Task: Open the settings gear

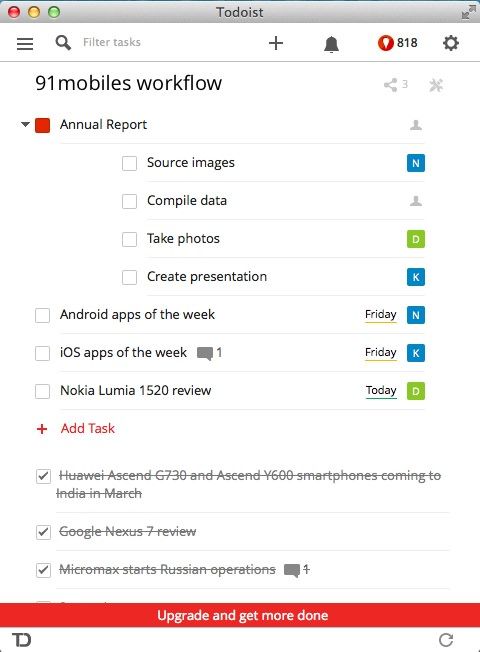Action: pyautogui.click(x=451, y=43)
